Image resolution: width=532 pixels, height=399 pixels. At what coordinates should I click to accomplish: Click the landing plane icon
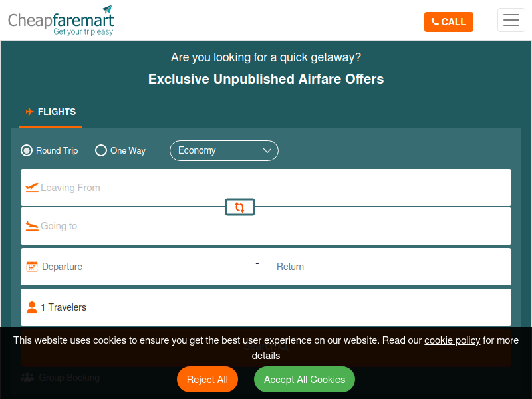pyautogui.click(x=32, y=226)
